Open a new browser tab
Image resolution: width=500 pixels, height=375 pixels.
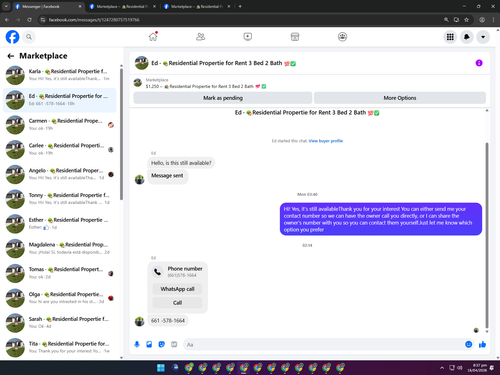pos(240,6)
